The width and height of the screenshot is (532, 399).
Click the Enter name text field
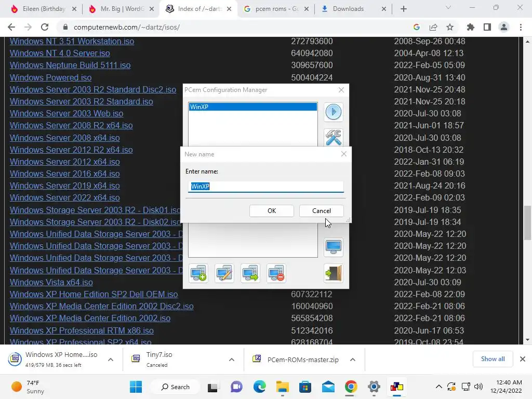click(x=265, y=187)
